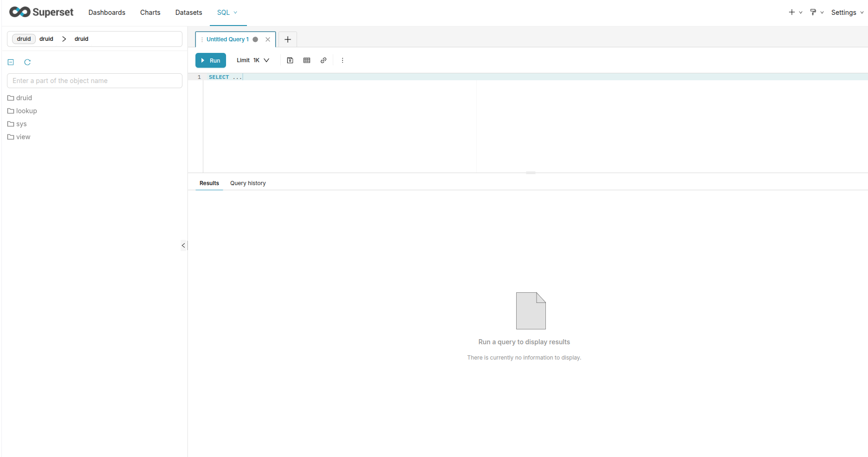Switch to the Query history tab
The height and width of the screenshot is (457, 868).
(248, 183)
